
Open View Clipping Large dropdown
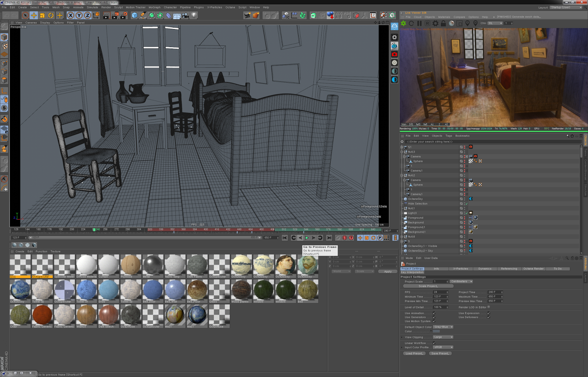point(443,337)
